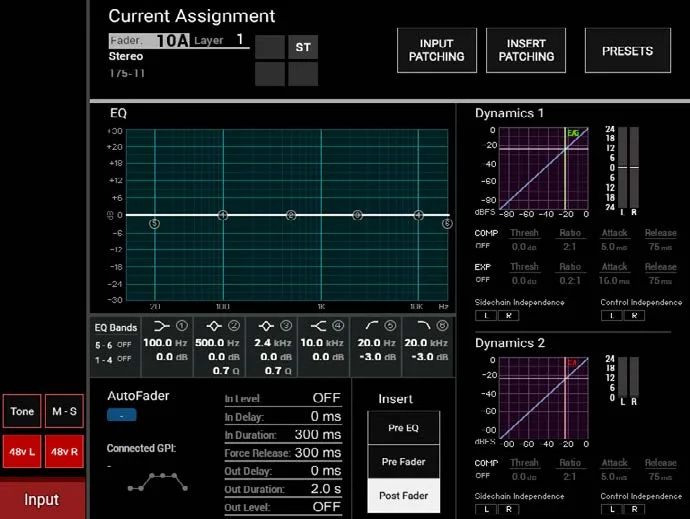Enable 48v L phantom power

coord(22,452)
